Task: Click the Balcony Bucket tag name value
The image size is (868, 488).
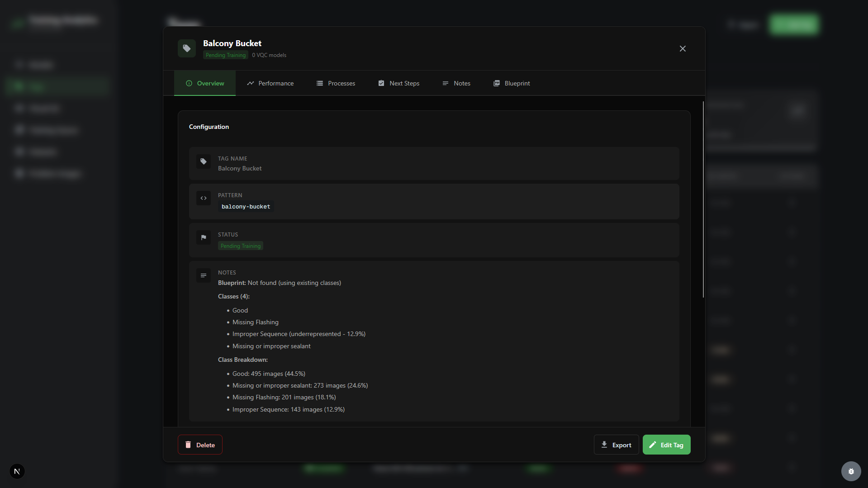Action: [x=240, y=168]
